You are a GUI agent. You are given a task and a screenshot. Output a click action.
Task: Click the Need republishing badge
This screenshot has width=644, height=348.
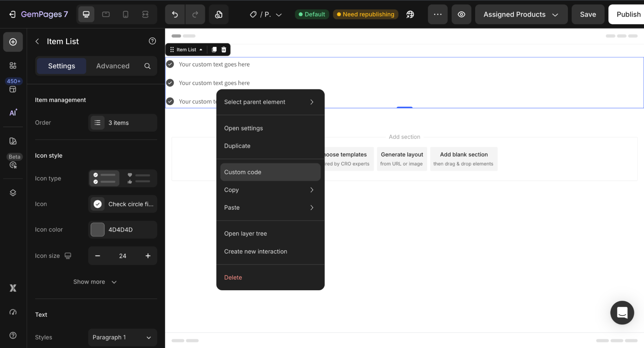click(x=365, y=14)
